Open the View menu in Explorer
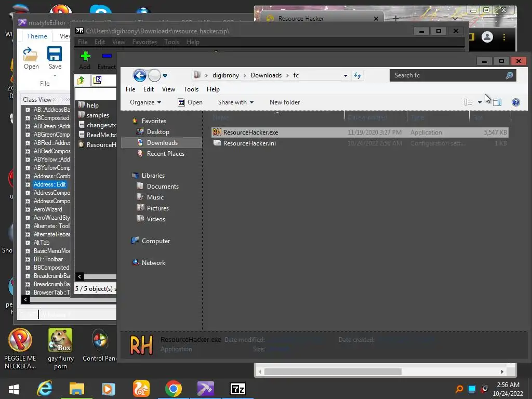 (x=168, y=89)
